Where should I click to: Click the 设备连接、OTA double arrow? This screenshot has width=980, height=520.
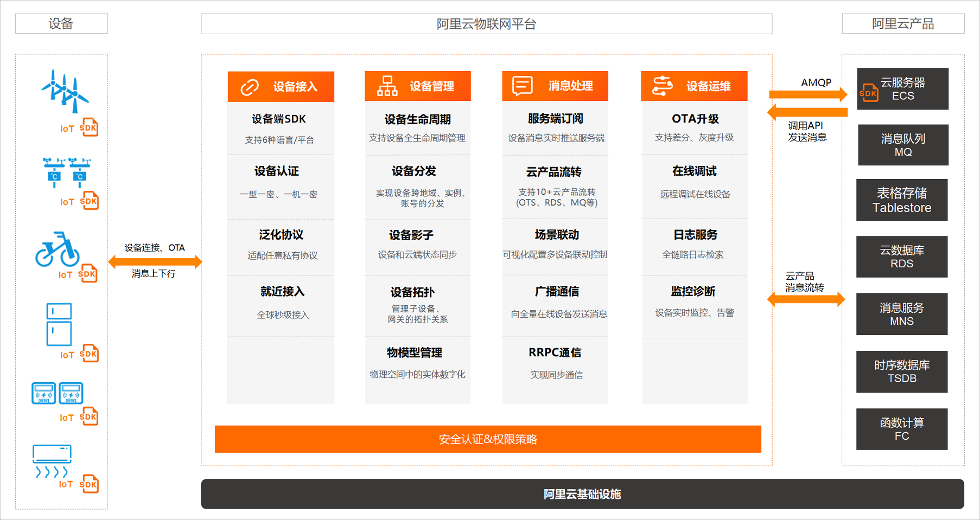click(x=155, y=262)
